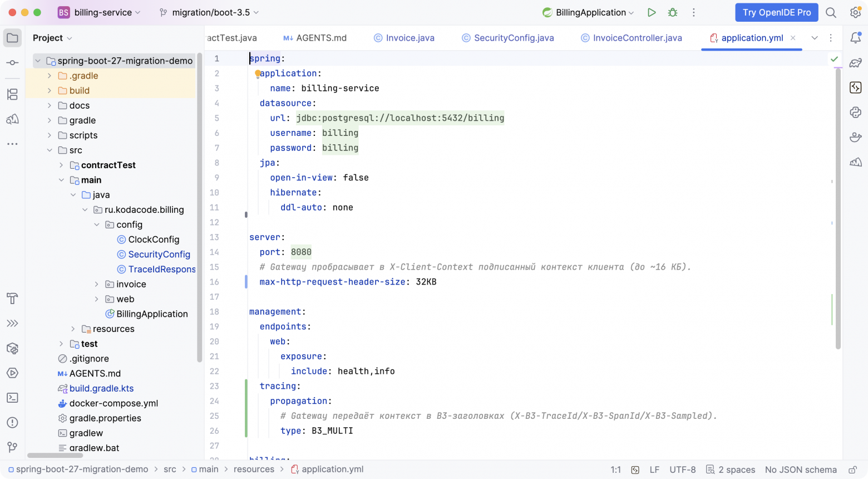Viewport: 868px width, 479px height.
Task: Select SecurityConfig class in the tree
Action: click(x=154, y=255)
